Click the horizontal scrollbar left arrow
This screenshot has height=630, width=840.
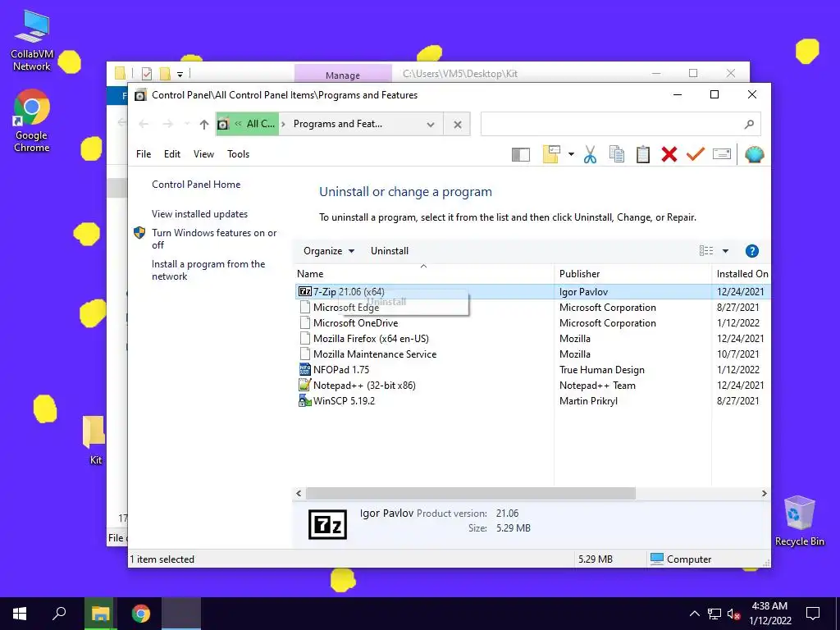(299, 493)
